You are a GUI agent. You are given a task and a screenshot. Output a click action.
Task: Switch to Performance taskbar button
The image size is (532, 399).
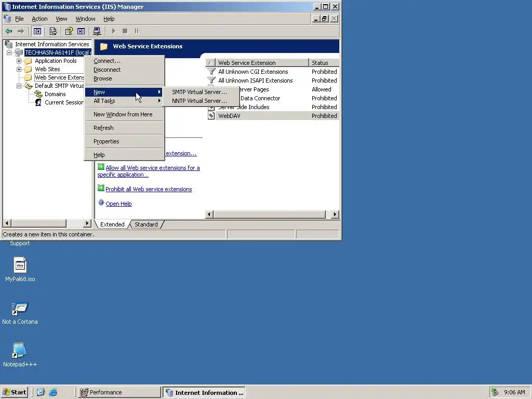coord(119,392)
